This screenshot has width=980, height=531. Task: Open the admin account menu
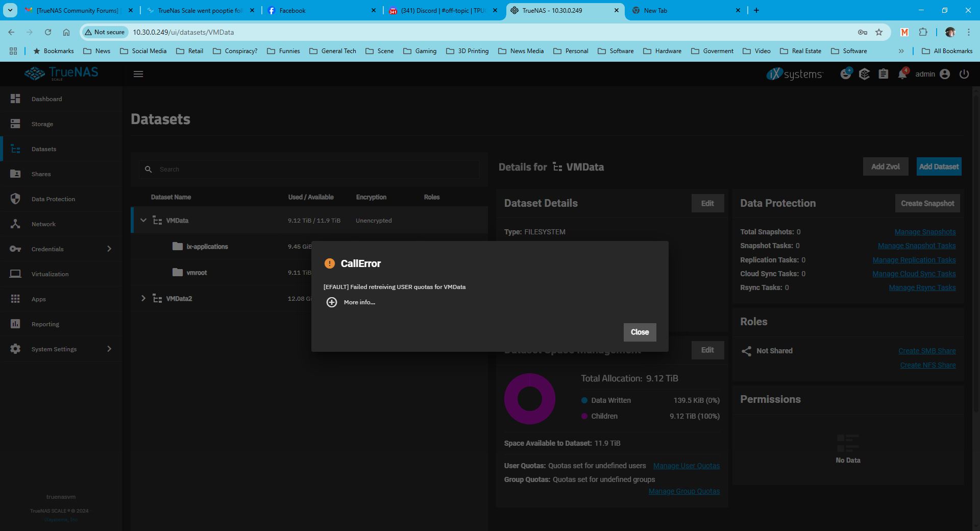[933, 74]
